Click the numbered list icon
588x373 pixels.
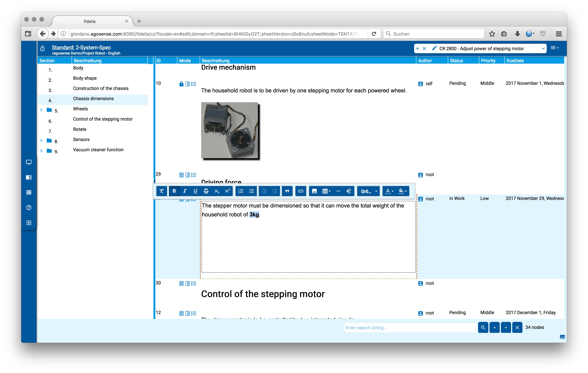[x=241, y=191]
